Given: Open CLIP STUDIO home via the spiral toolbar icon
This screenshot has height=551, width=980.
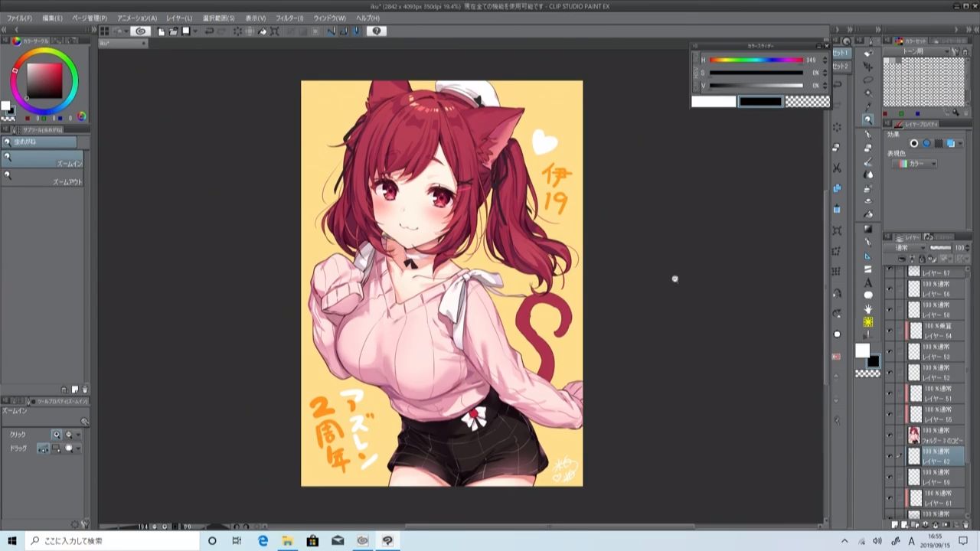Looking at the screenshot, I should tap(142, 31).
